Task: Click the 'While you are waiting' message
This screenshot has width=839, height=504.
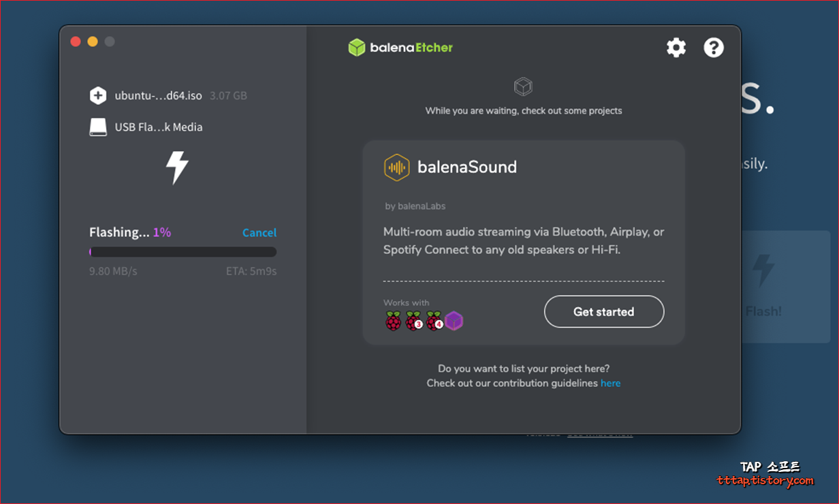Action: (524, 110)
